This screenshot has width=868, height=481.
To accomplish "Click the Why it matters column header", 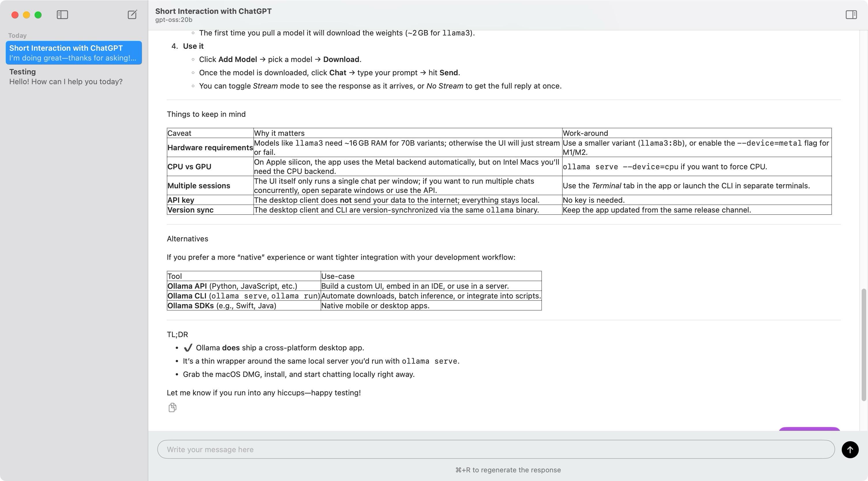I will pyautogui.click(x=408, y=133).
